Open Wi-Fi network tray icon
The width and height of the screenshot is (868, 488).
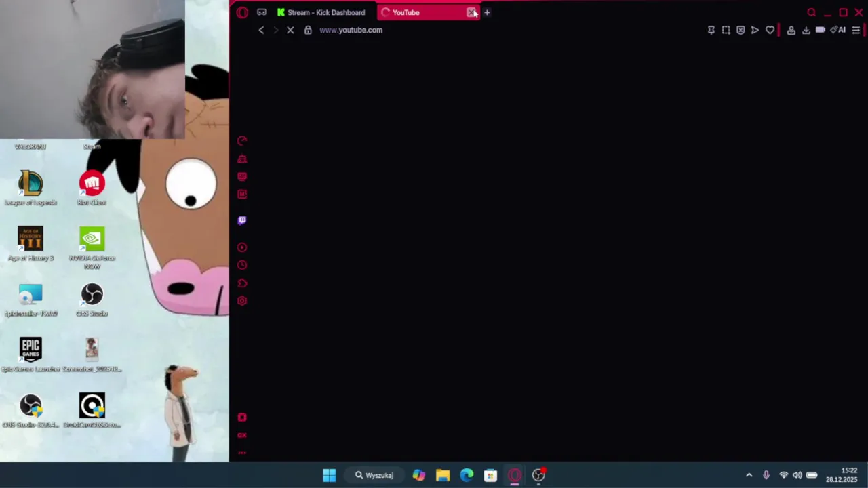tap(783, 475)
